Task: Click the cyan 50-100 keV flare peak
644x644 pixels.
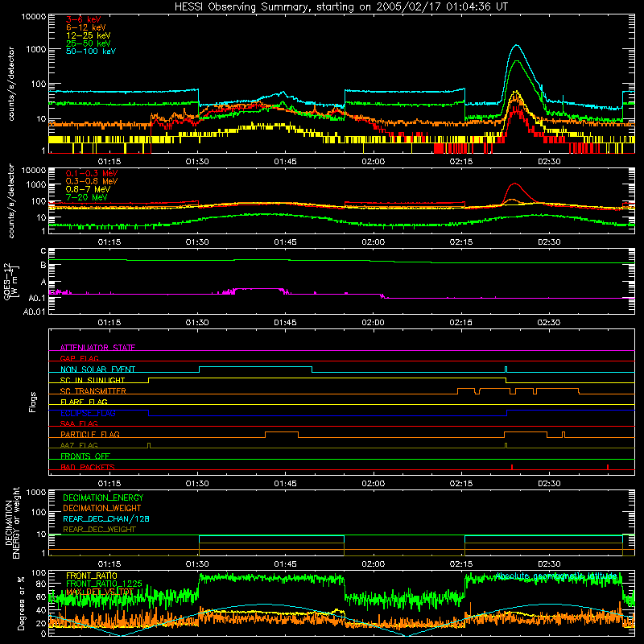Action: 516,45
